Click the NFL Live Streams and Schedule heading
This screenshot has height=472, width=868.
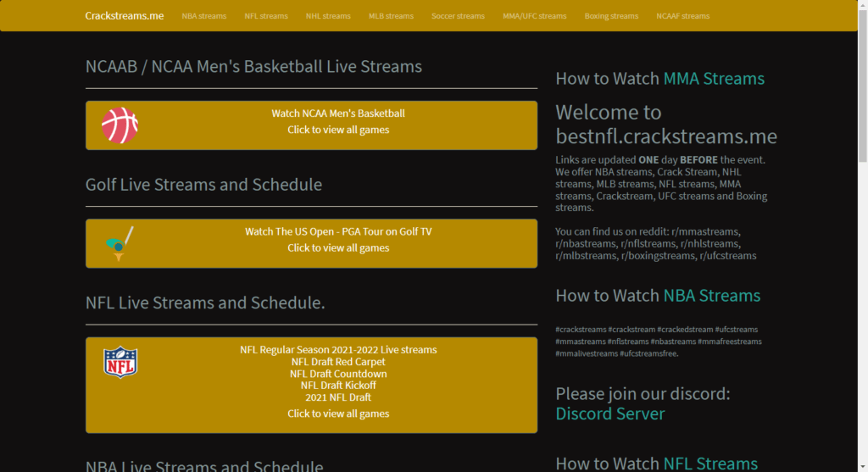click(205, 303)
